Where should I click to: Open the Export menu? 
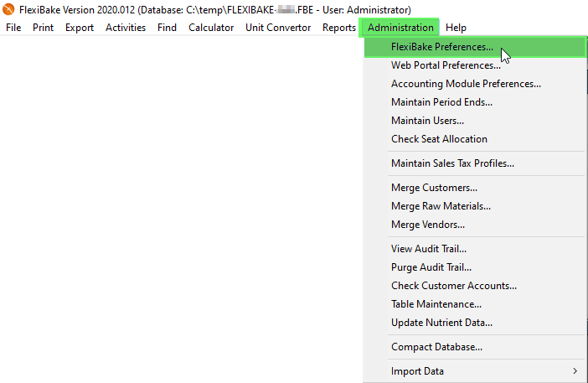pyautogui.click(x=80, y=28)
